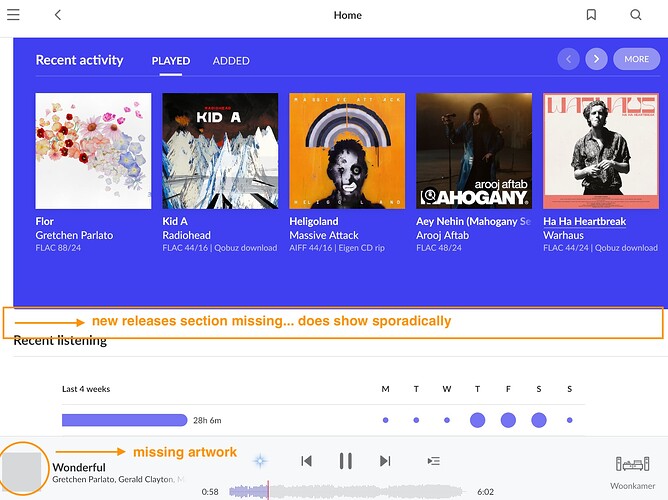668x500 pixels.
Task: Click the now playing artwork placeholder
Action: (x=22, y=471)
